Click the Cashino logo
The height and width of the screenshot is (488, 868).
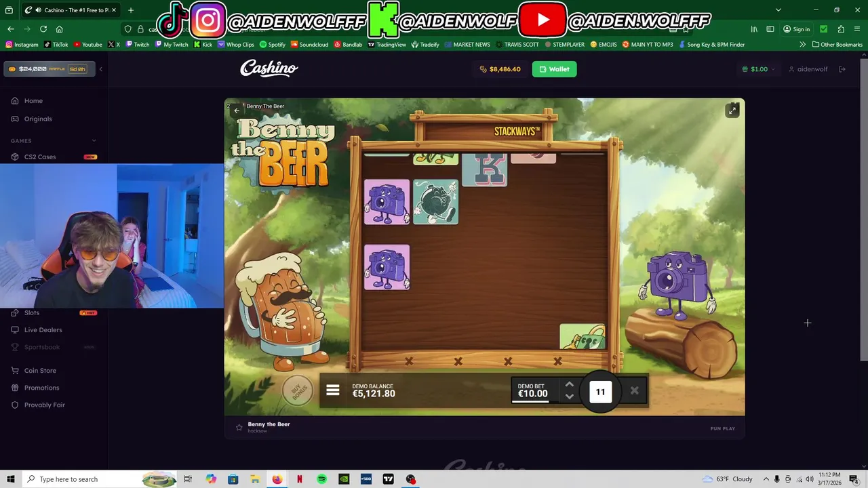click(x=269, y=68)
